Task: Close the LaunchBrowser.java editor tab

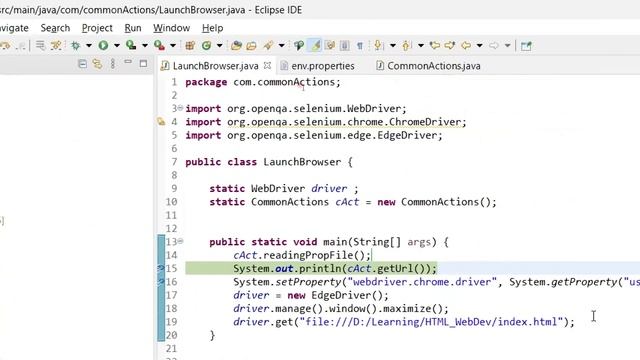Action: click(x=267, y=65)
